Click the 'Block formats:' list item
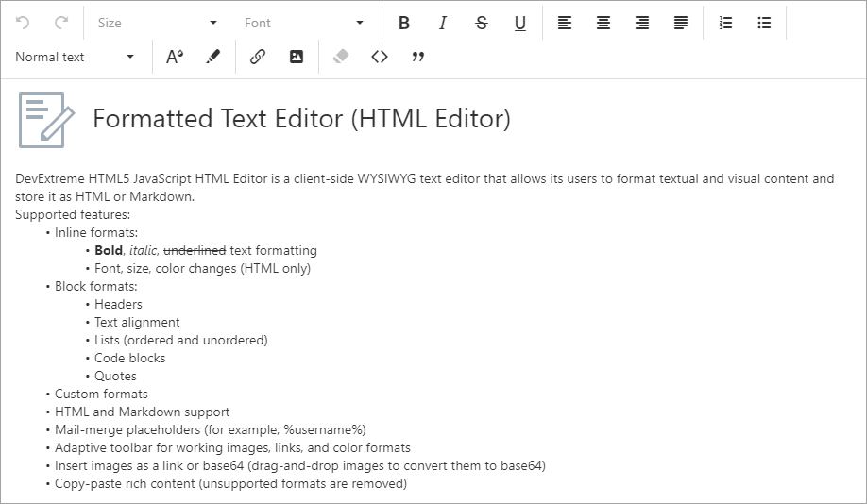Screen dimensions: 867x504 [x=96, y=286]
